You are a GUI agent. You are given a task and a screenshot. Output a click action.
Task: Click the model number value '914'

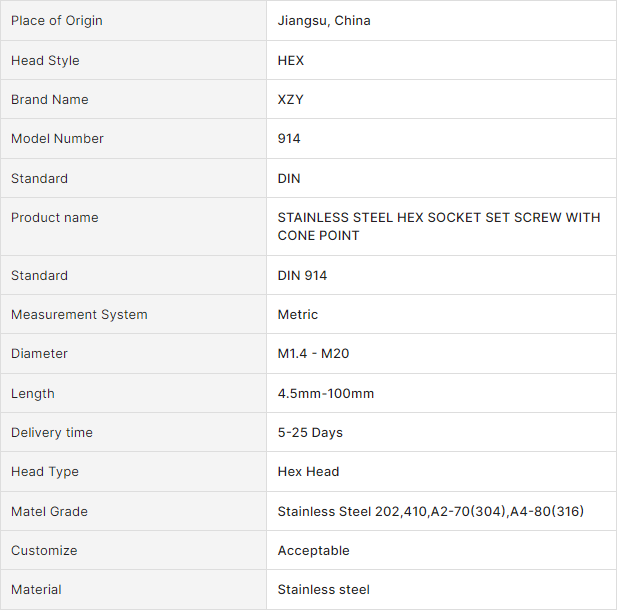click(x=289, y=139)
